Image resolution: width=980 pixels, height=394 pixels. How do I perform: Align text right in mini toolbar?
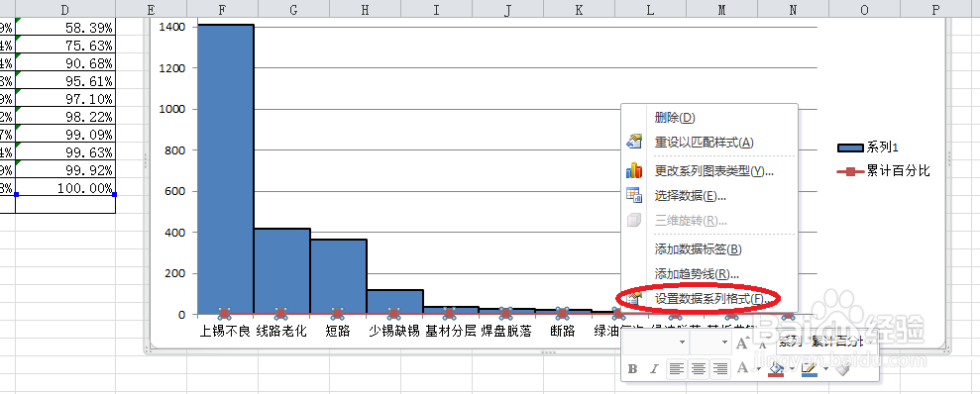point(720,369)
